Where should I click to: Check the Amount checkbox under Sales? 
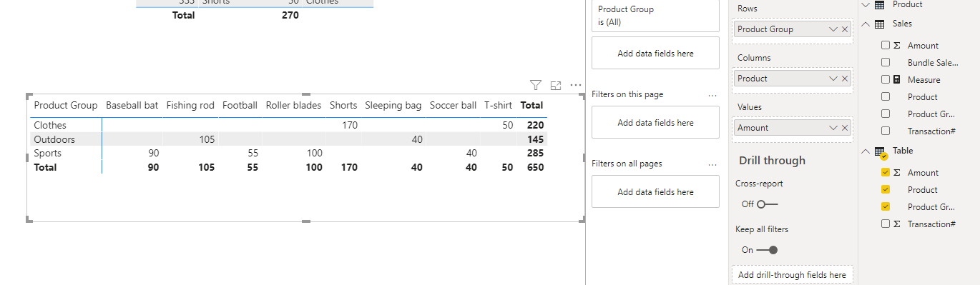click(886, 45)
